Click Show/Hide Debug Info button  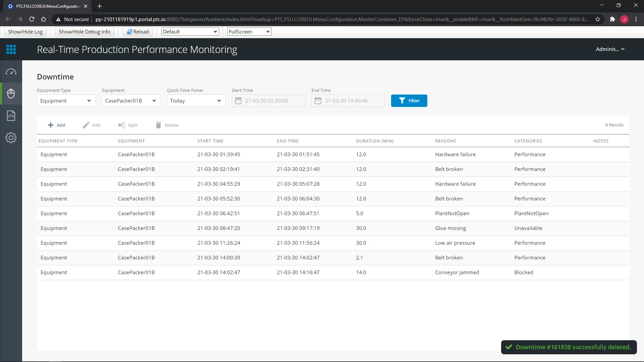pos(85,32)
